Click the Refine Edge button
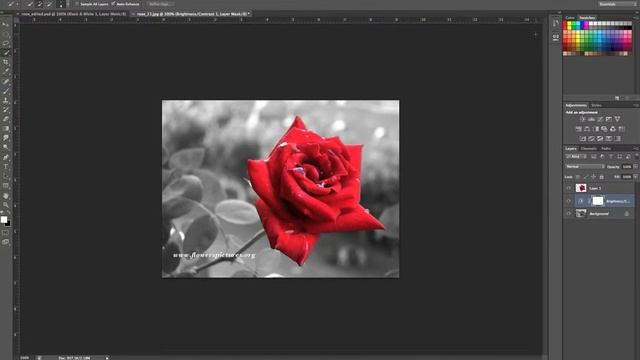The width and height of the screenshot is (640, 360). point(159,4)
